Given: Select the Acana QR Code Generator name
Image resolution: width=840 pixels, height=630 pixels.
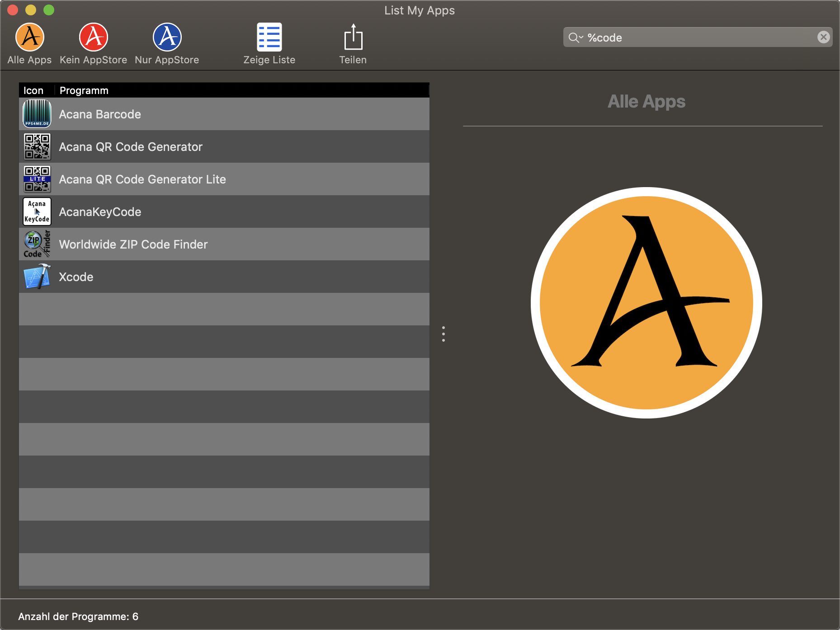Looking at the screenshot, I should point(131,147).
